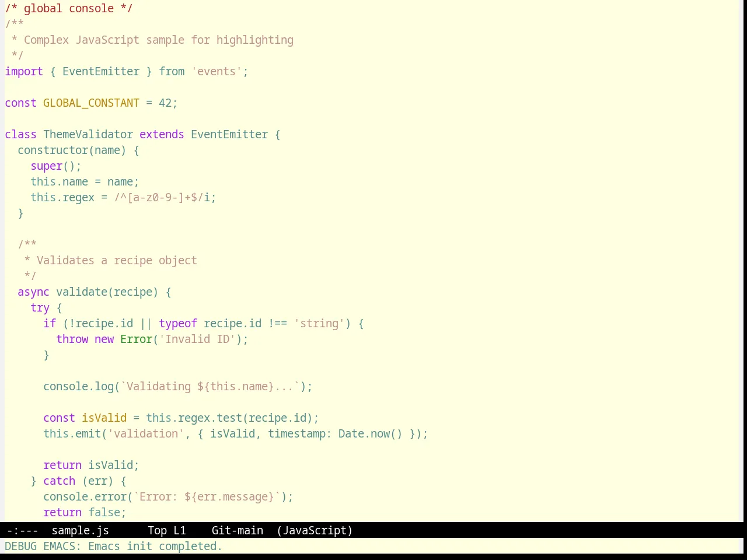Click the this.emit call
This screenshot has height=560, width=747.
pos(72,433)
